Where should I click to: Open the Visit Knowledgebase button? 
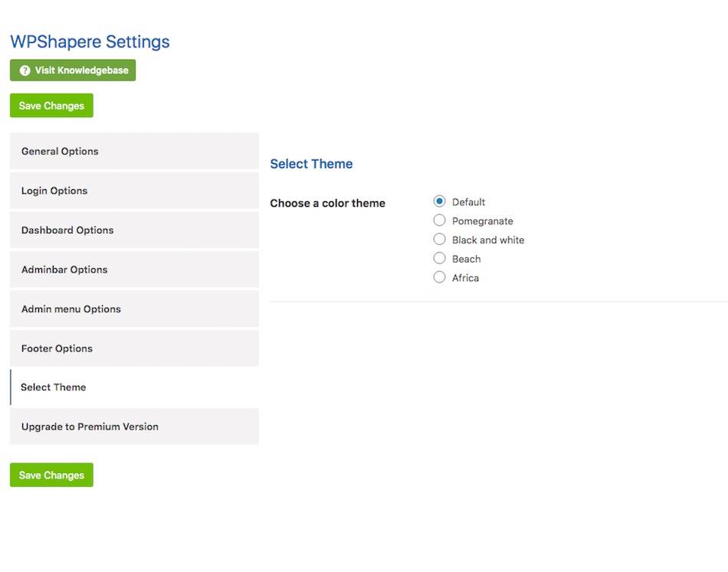pyautogui.click(x=73, y=70)
